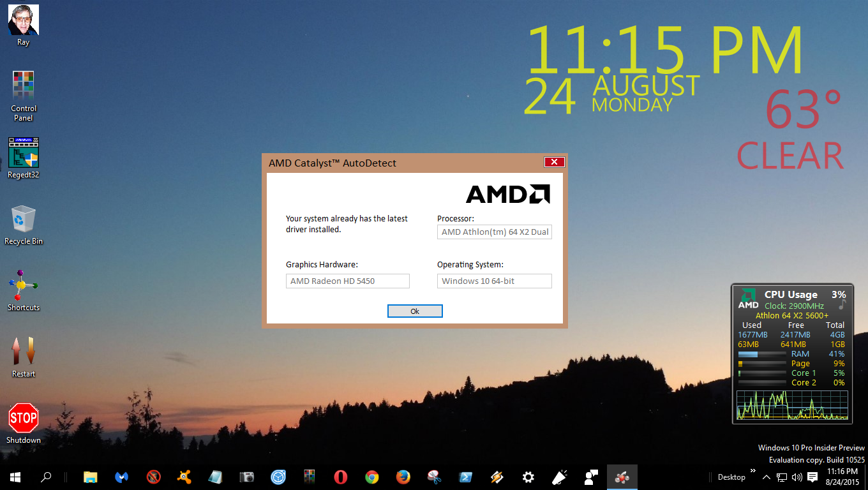
Task: Select the Shutdown stop-sign icon
Action: [24, 424]
